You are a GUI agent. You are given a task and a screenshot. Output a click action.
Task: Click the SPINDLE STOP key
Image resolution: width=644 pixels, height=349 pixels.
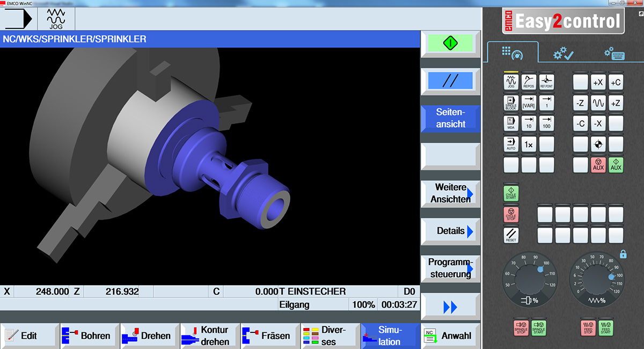(x=522, y=328)
